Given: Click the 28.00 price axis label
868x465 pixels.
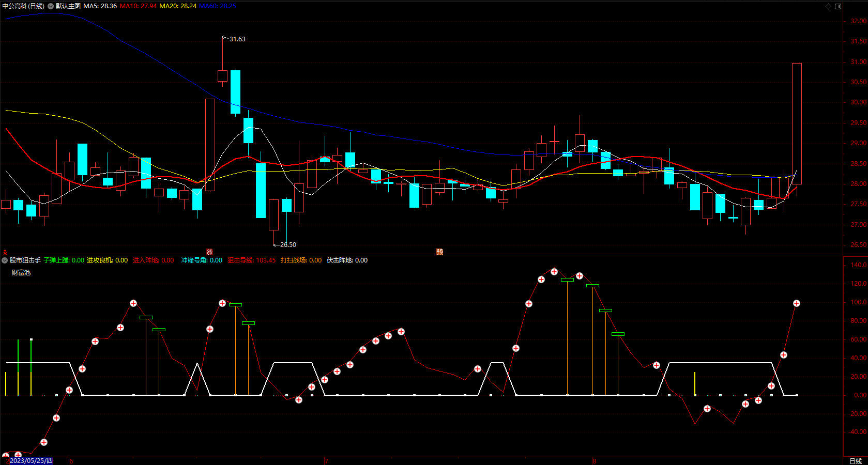Looking at the screenshot, I should [x=859, y=184].
